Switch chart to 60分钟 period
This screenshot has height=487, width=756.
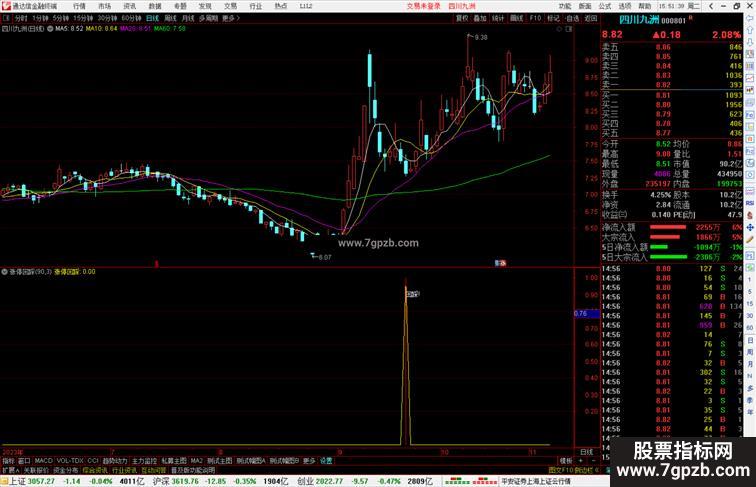point(131,18)
